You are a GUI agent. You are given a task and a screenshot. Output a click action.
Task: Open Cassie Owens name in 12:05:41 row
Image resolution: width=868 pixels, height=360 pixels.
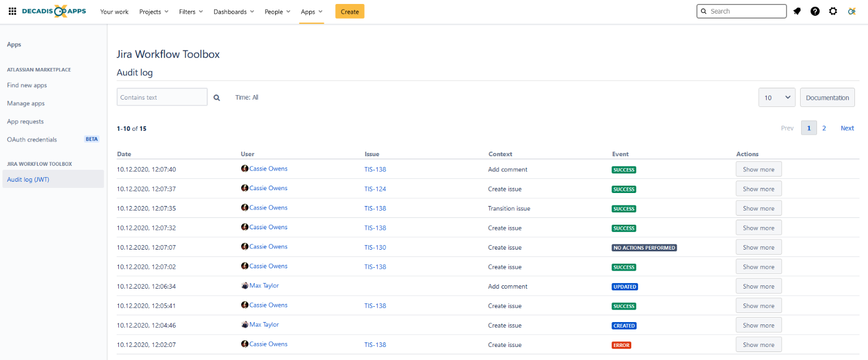(x=268, y=305)
